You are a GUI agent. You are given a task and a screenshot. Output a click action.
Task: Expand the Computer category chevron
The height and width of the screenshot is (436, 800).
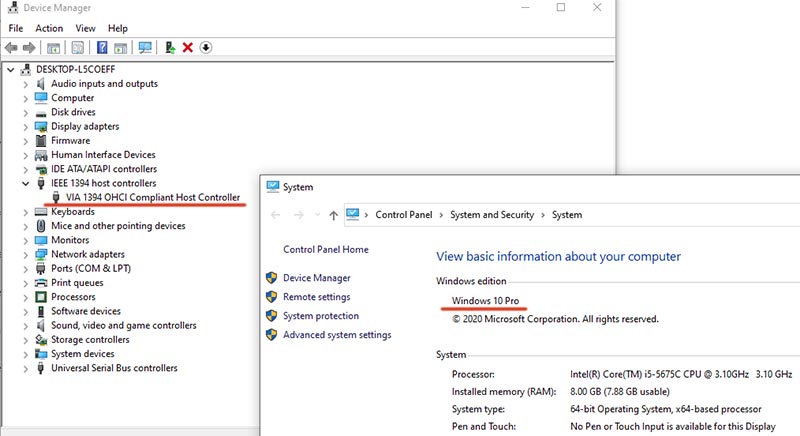coord(26,98)
